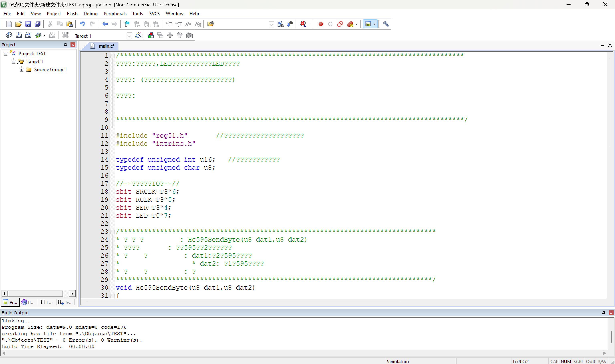615x364 pixels.
Task: Toggle bookmark with the flag icon
Action: pyautogui.click(x=127, y=24)
